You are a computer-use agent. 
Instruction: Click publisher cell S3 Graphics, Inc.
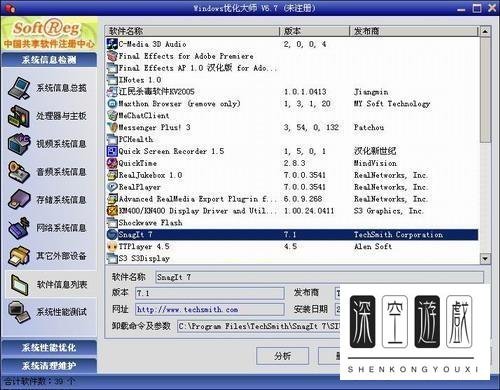tap(389, 211)
